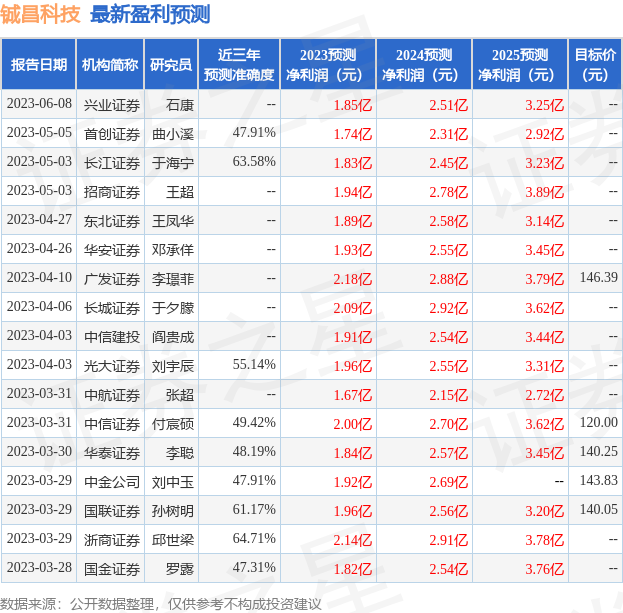Click the accuracy value 55.14%

(254, 365)
